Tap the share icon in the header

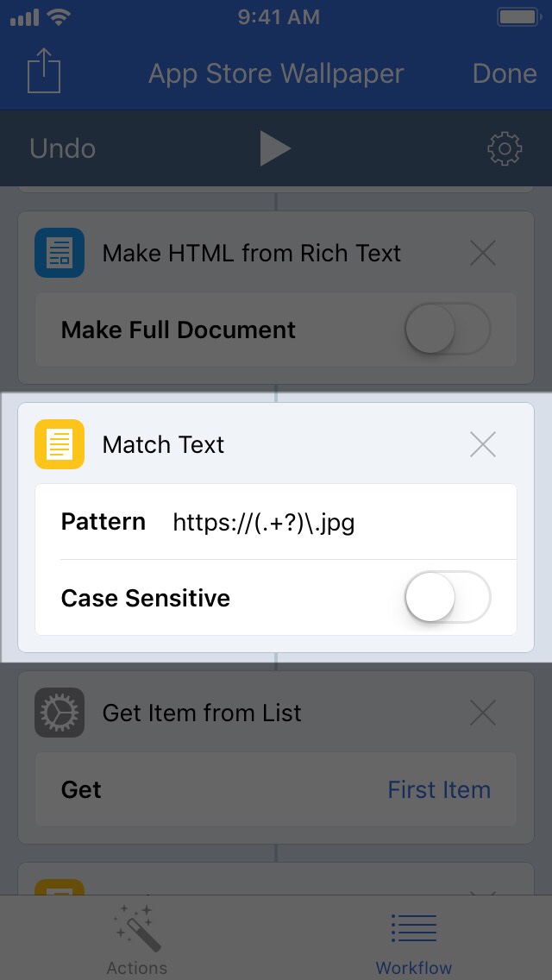tap(44, 71)
